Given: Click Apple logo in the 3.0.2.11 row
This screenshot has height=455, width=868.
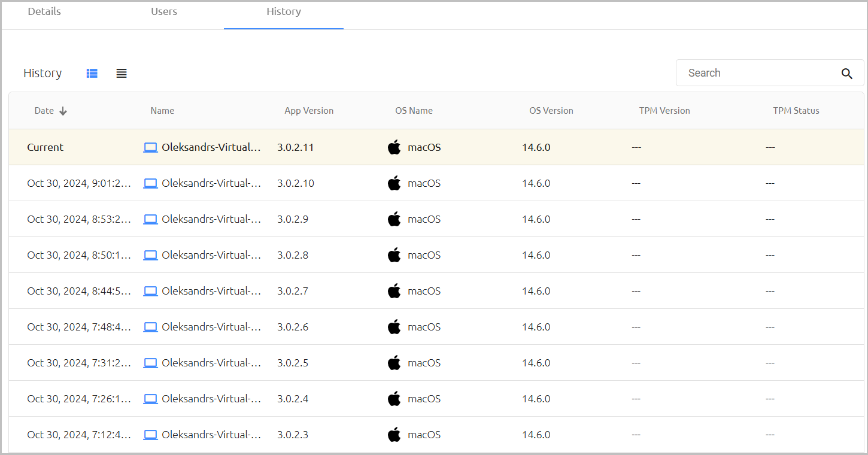Looking at the screenshot, I should 394,147.
